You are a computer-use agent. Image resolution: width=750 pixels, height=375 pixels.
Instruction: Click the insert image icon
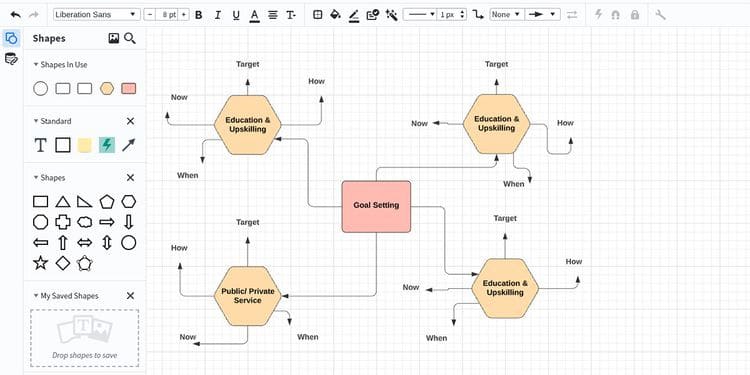click(x=113, y=38)
